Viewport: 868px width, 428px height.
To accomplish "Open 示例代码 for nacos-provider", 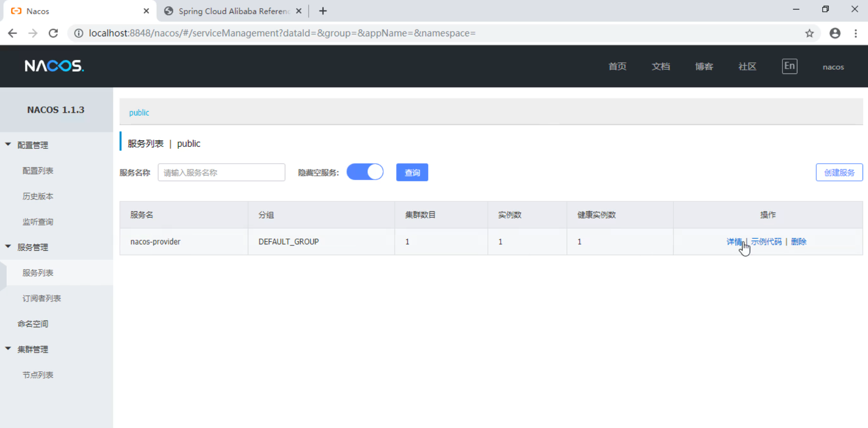I will 767,242.
